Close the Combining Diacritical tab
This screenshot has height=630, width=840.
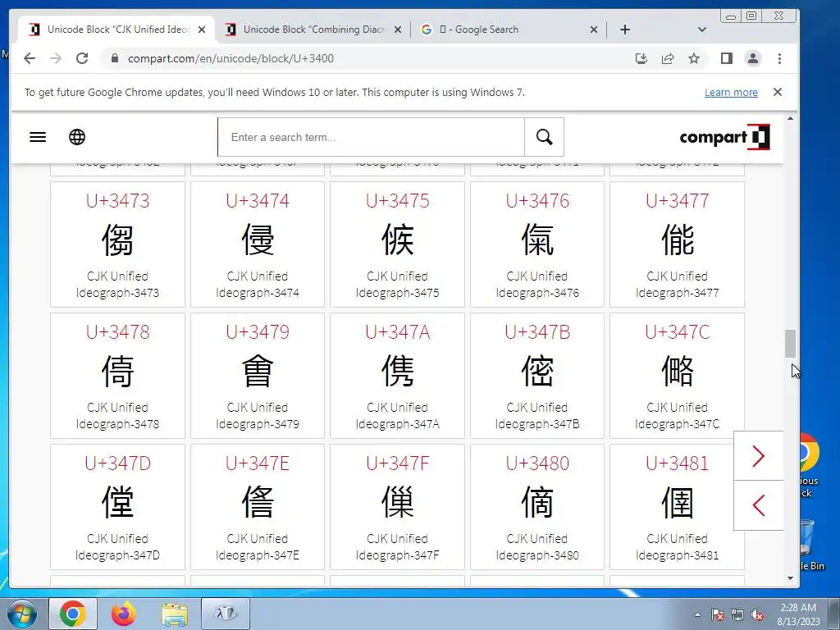pyautogui.click(x=398, y=30)
